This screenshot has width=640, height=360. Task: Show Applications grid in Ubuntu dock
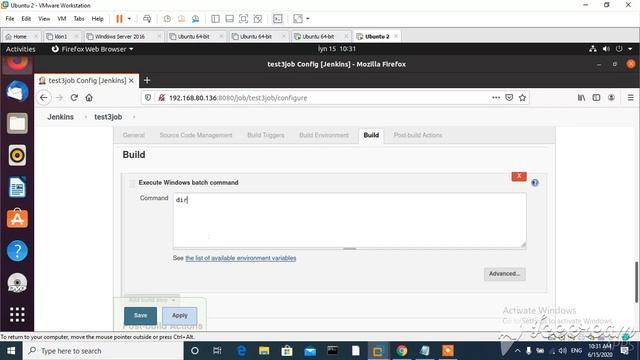[x=17, y=315]
